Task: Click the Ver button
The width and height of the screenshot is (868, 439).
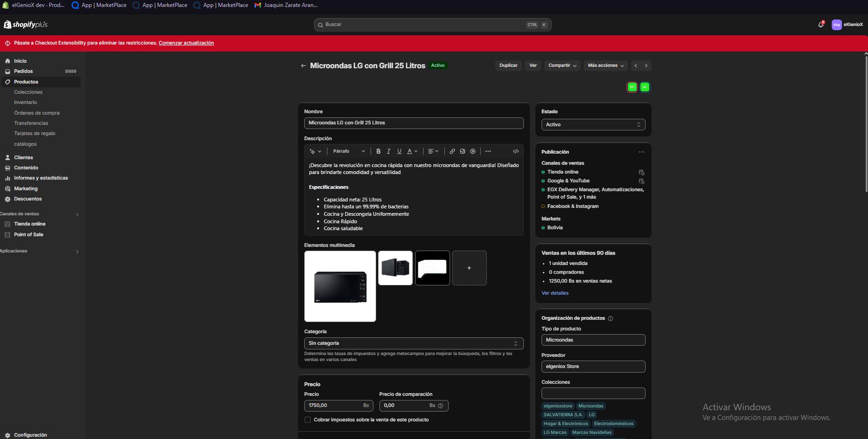Action: [x=533, y=66]
